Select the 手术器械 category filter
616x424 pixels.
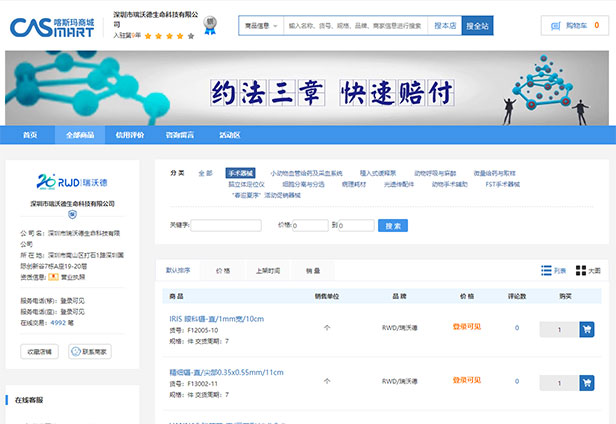pos(240,173)
